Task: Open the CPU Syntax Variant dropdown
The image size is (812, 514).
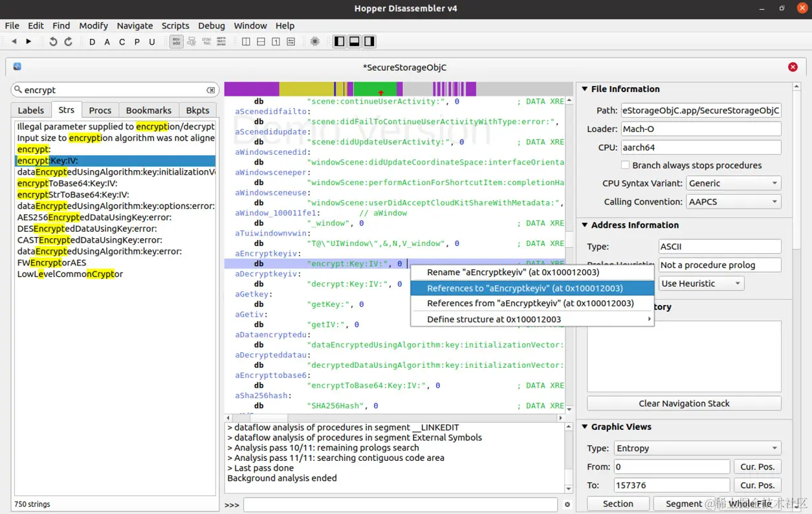Action: [x=734, y=183]
